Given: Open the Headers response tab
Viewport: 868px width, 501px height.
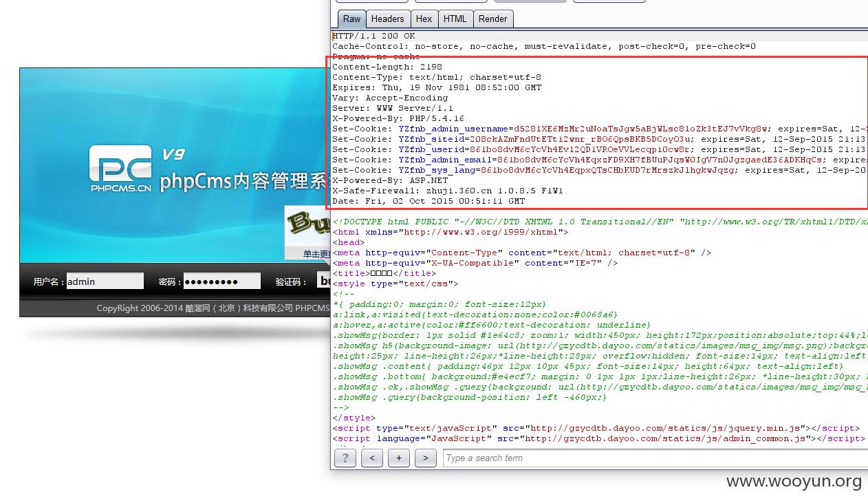Looking at the screenshot, I should (x=388, y=19).
